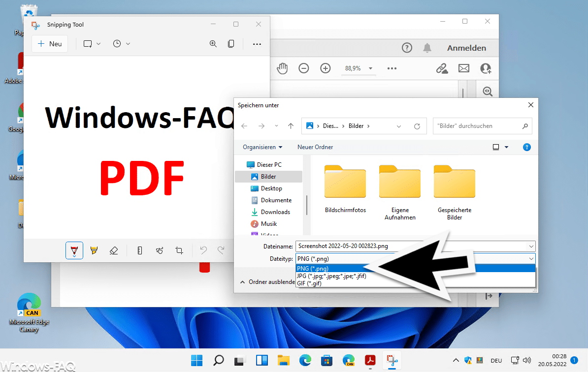Toggle the ruler tool in Snipping Tool
This screenshot has height=372, width=588.
tap(139, 250)
